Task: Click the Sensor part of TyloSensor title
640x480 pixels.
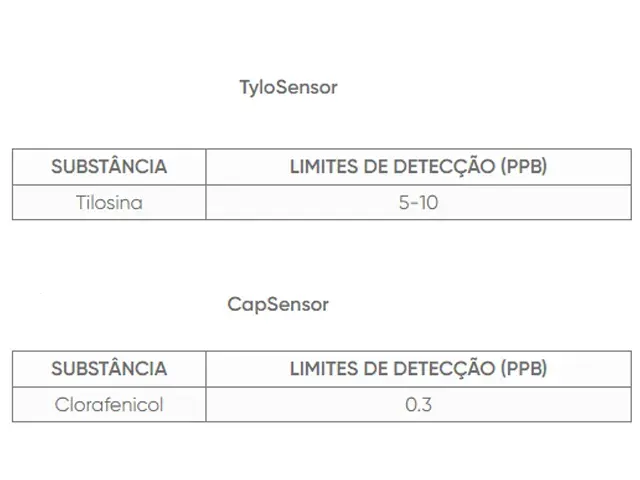Action: (306, 87)
